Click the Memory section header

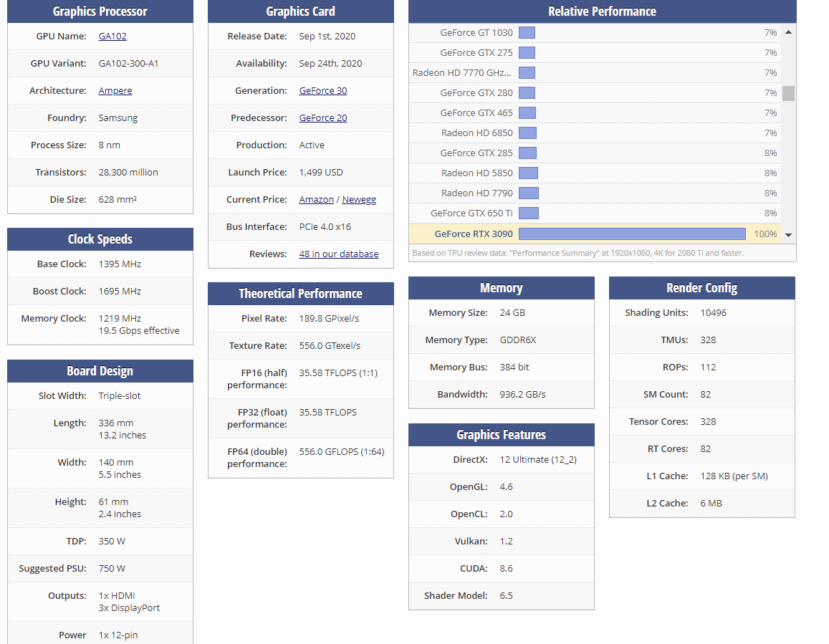(502, 288)
